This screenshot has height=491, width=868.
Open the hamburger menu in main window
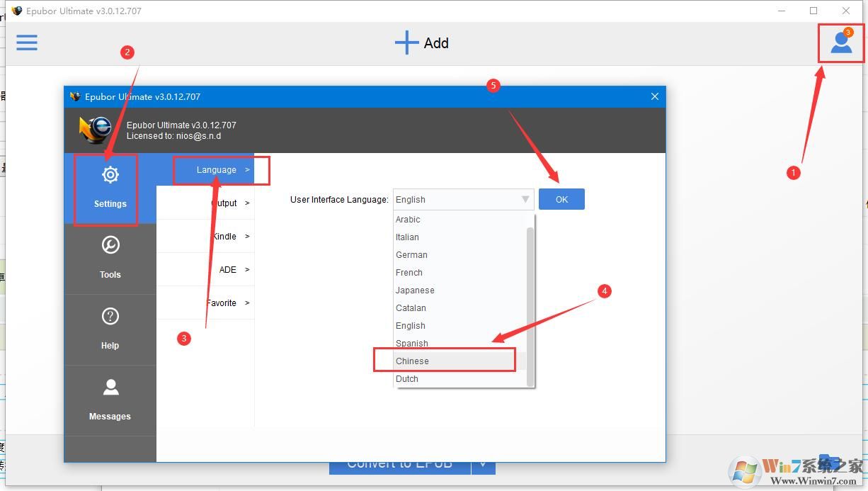27,43
